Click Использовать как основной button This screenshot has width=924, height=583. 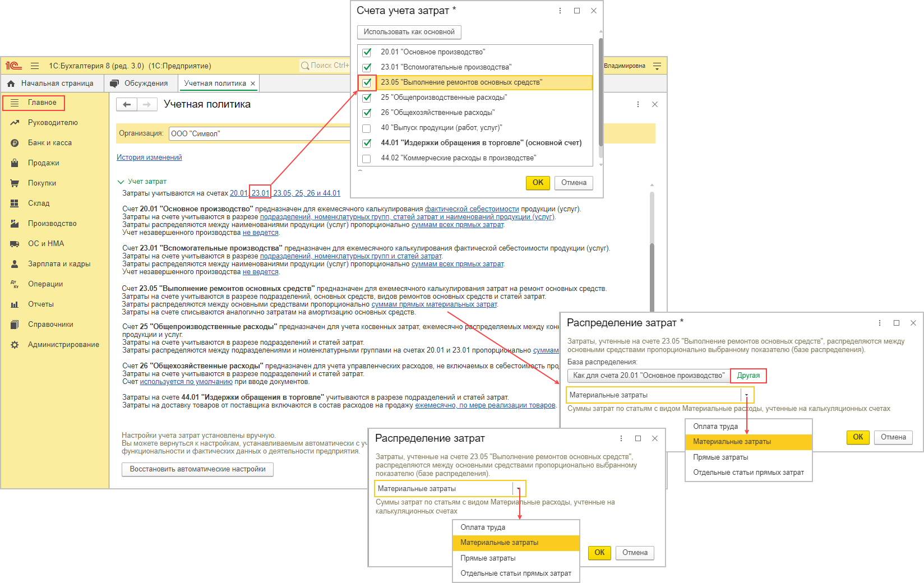(409, 32)
